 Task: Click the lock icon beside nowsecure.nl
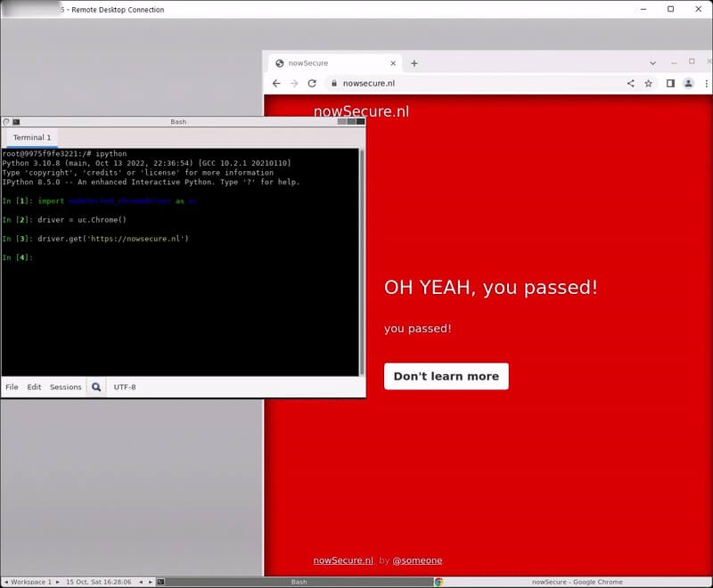coord(334,83)
